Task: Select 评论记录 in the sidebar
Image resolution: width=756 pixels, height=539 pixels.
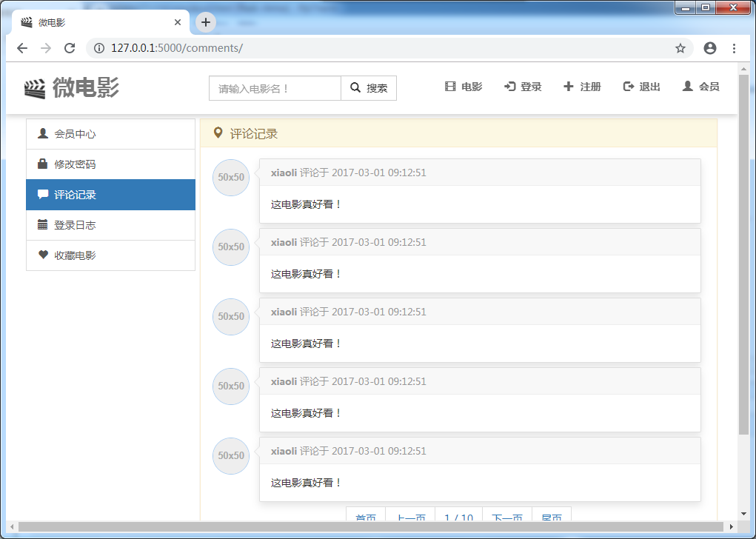Action: point(111,195)
